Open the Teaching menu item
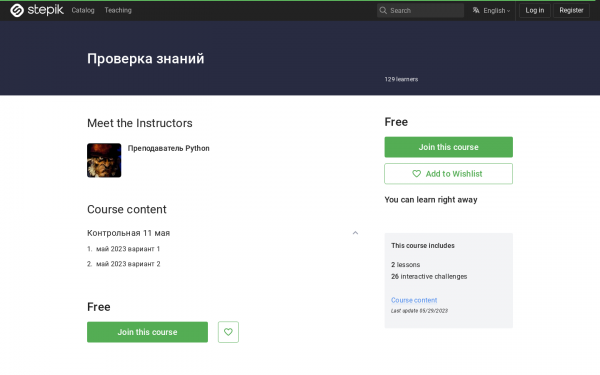Screen dimensions: 600x375 point(118,10)
